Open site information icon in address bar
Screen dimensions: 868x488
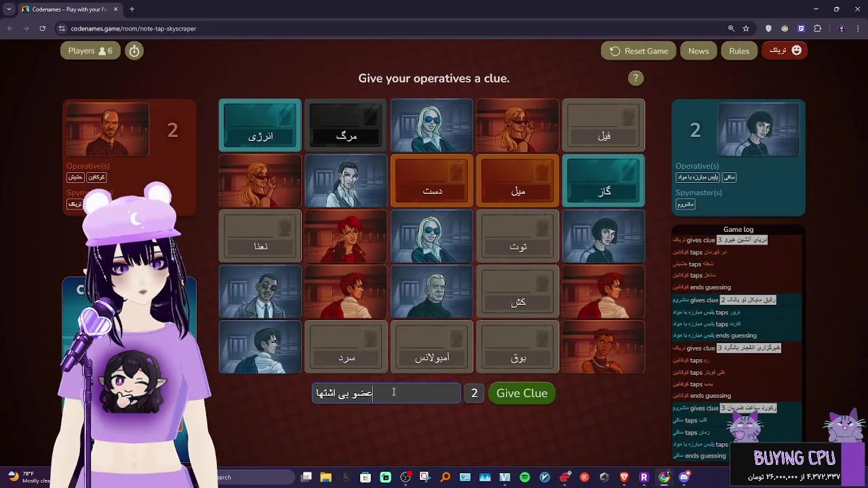coord(62,28)
